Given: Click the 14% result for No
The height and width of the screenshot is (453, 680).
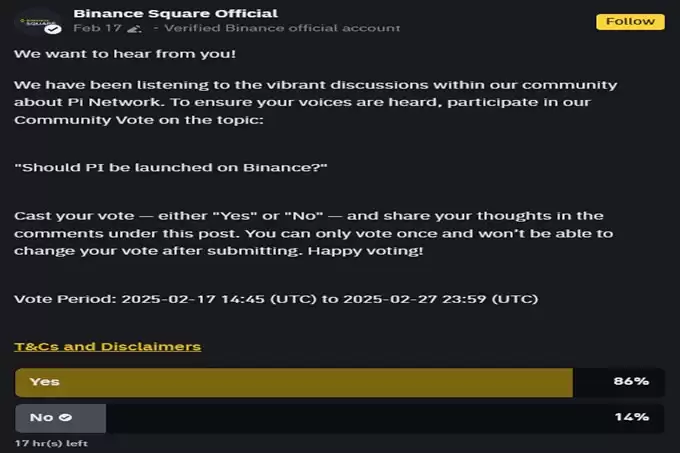Looking at the screenshot, I should (x=631, y=417).
